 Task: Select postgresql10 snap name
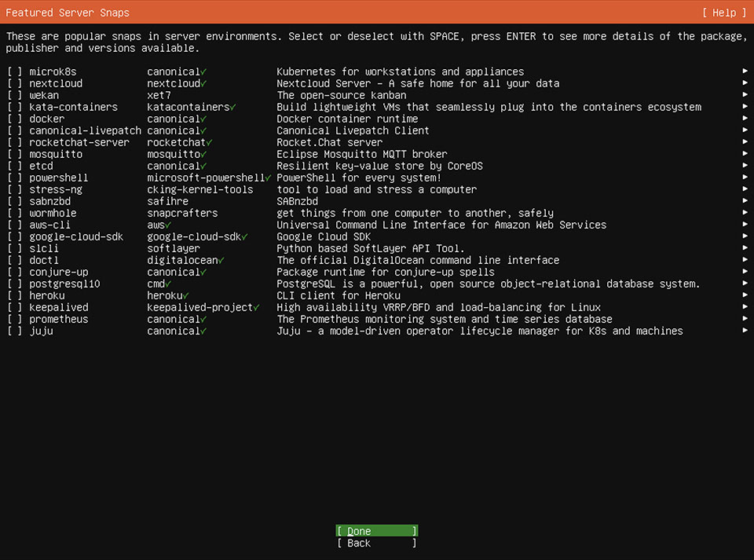64,284
